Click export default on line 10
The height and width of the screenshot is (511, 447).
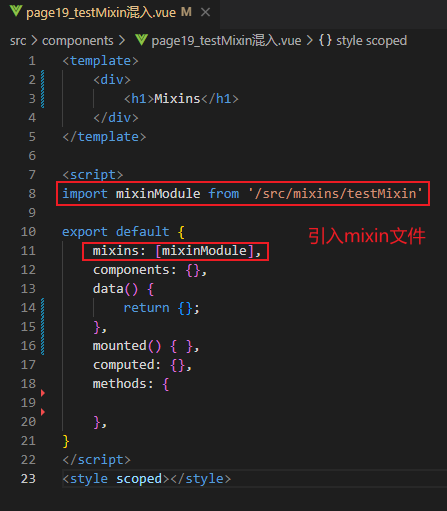click(x=116, y=232)
